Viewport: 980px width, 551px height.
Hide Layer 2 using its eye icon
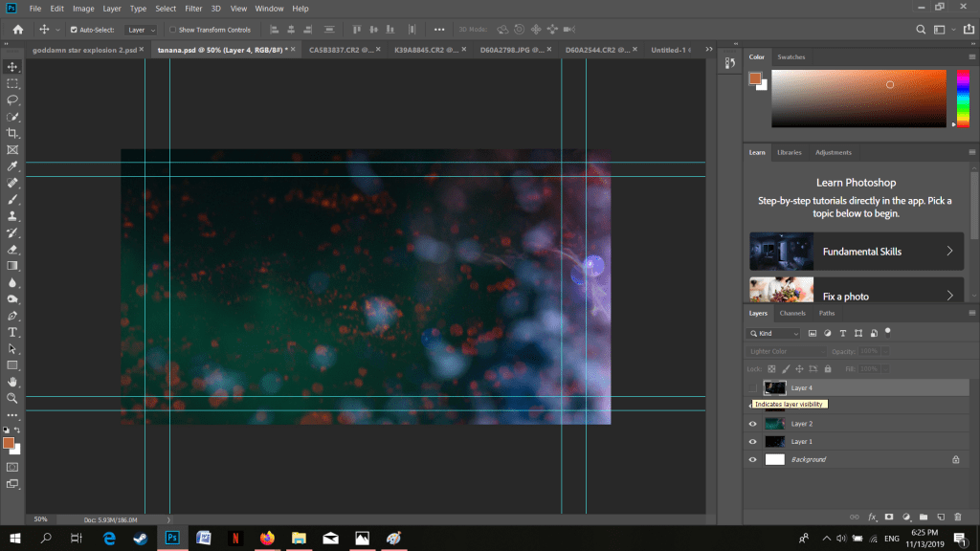752,424
